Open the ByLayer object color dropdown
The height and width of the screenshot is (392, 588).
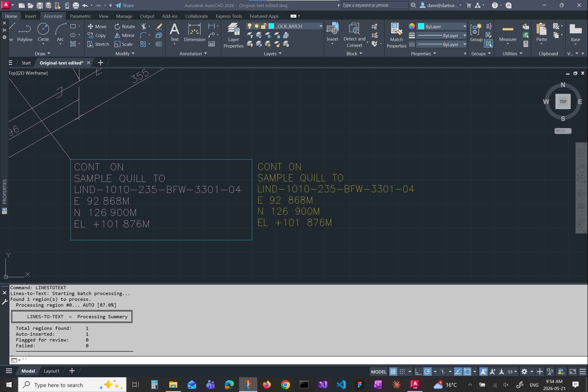click(464, 26)
